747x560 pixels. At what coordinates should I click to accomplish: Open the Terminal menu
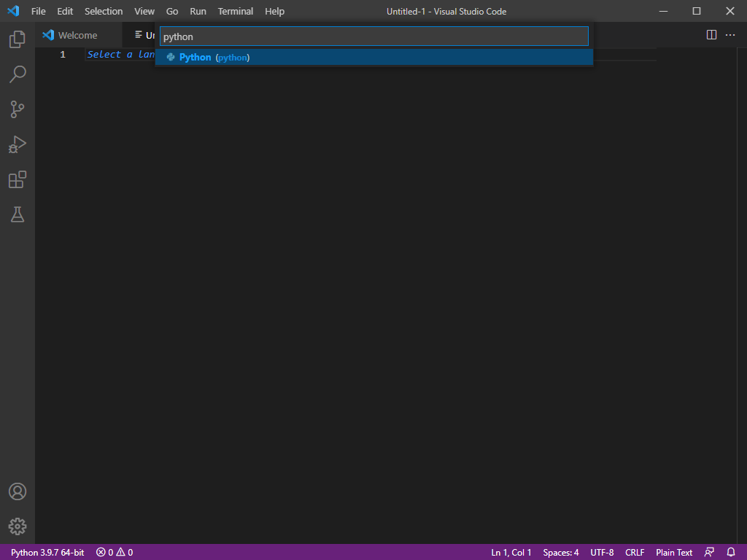point(236,11)
